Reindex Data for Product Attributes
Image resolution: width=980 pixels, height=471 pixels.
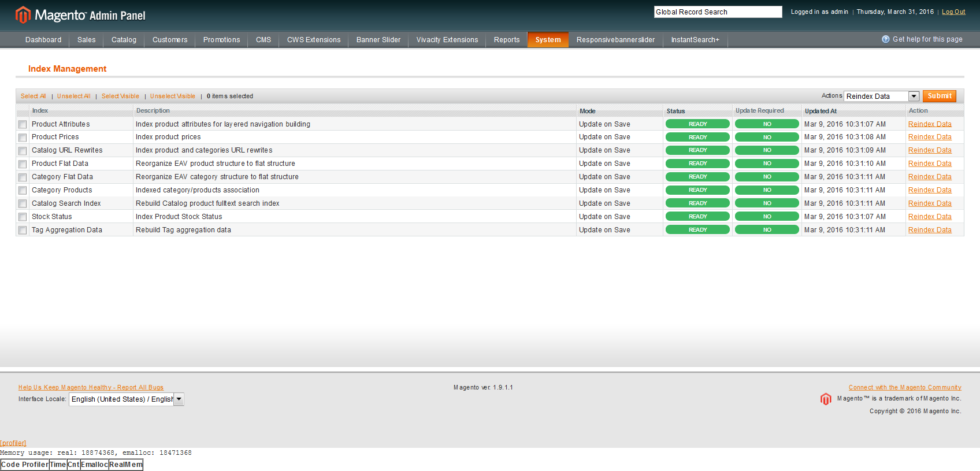(x=930, y=124)
